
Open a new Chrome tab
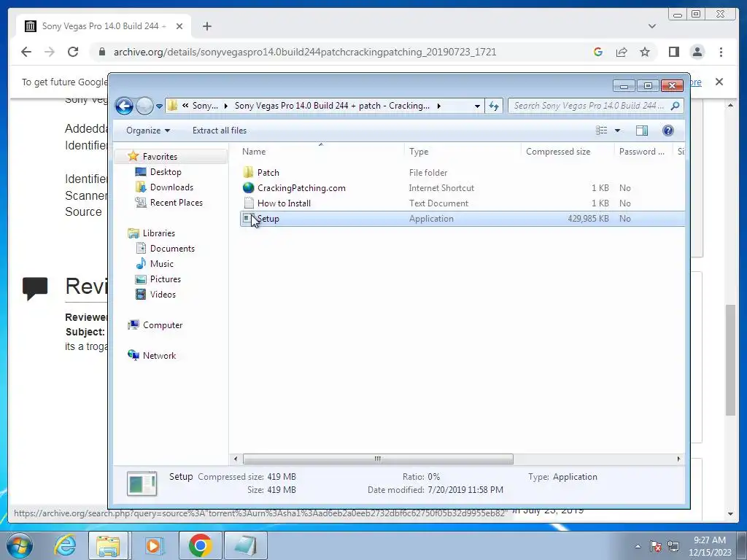206,26
